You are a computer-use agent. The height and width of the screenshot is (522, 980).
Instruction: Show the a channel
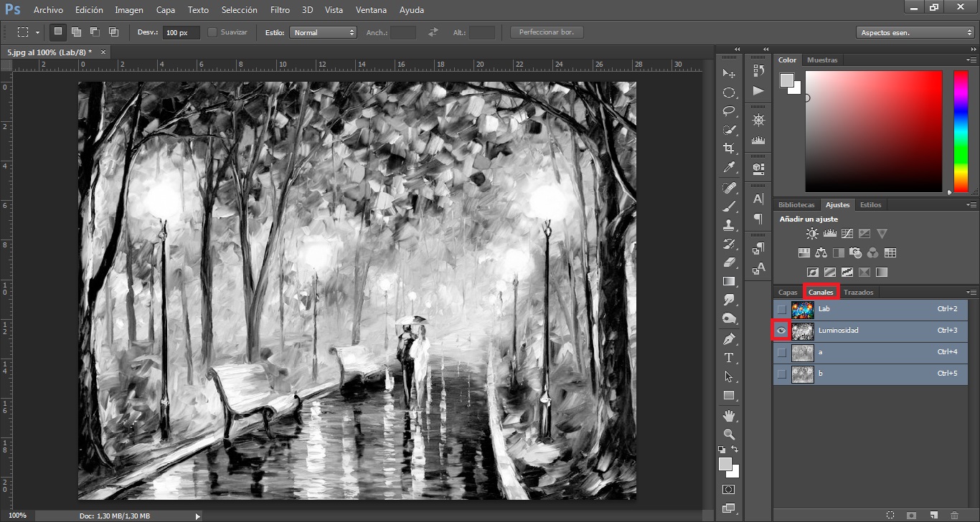tap(781, 353)
